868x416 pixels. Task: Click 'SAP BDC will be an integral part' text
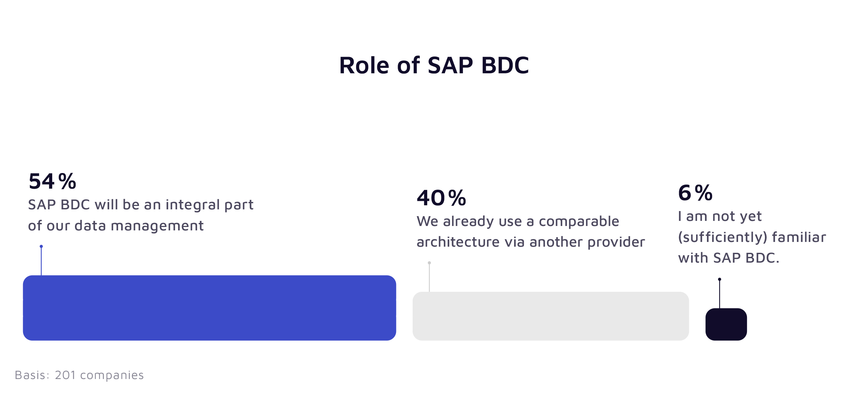[x=141, y=205]
